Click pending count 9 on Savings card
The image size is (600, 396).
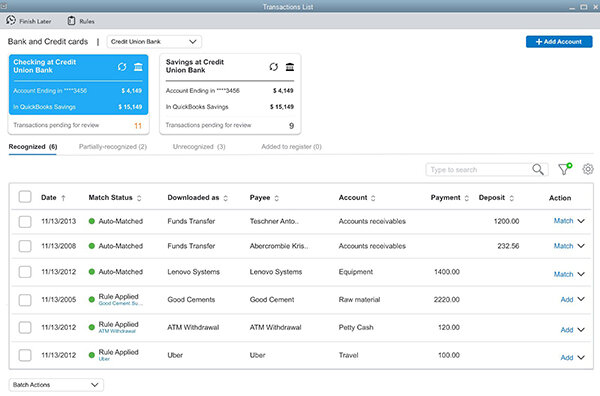click(291, 125)
